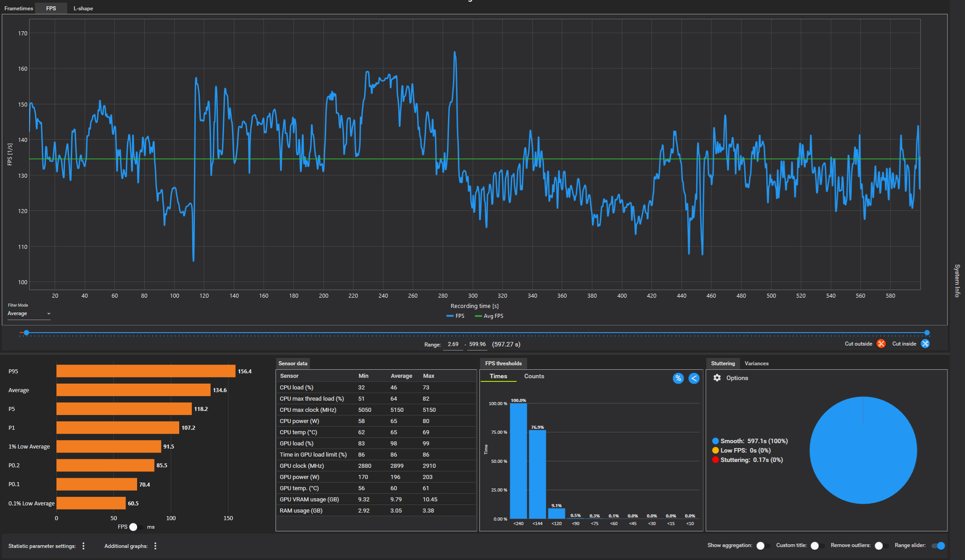
Task: Open the Filter Mode Average dropdown
Action: pyautogui.click(x=29, y=313)
